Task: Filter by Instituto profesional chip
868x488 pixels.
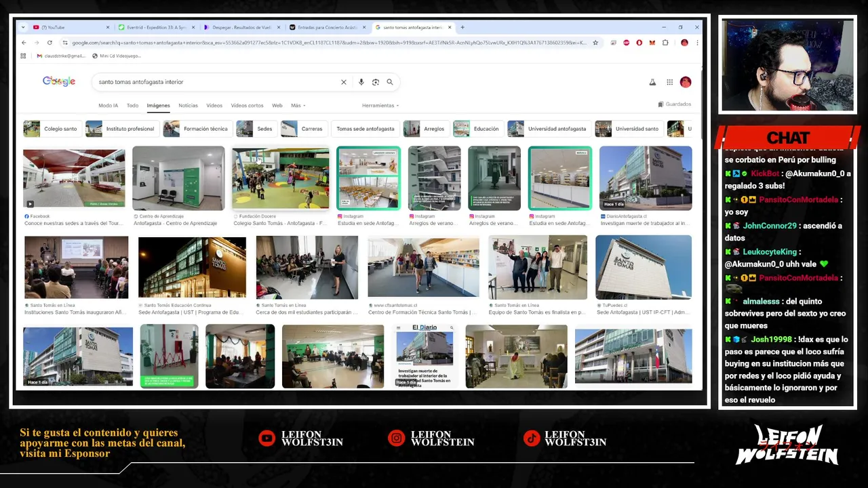Action: 123,129
